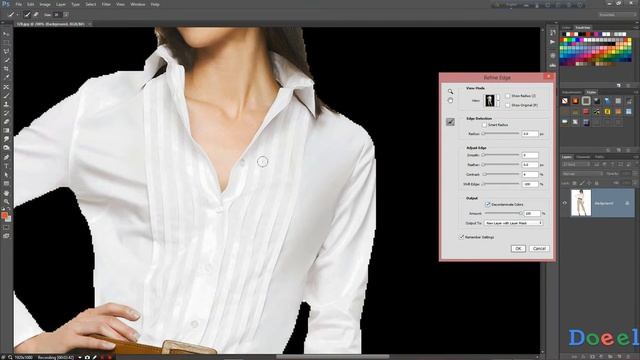Select the Refine Radius brush tool

(x=450, y=122)
